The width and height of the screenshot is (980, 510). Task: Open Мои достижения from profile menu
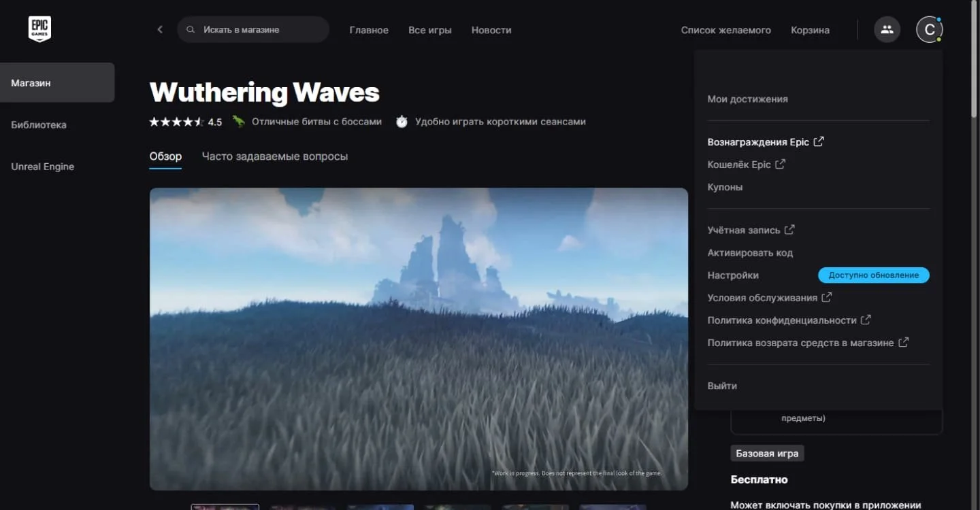pos(747,99)
